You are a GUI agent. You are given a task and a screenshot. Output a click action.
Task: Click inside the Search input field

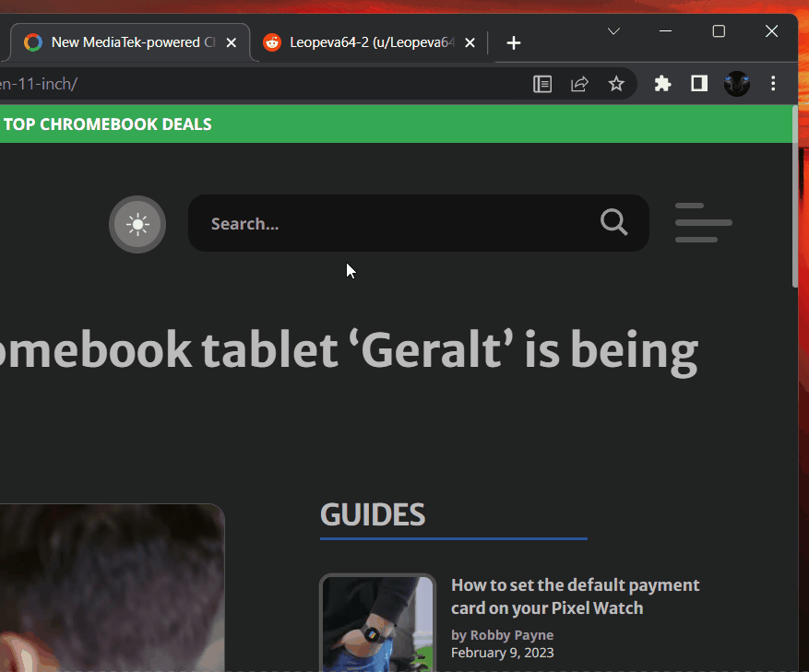point(387,222)
